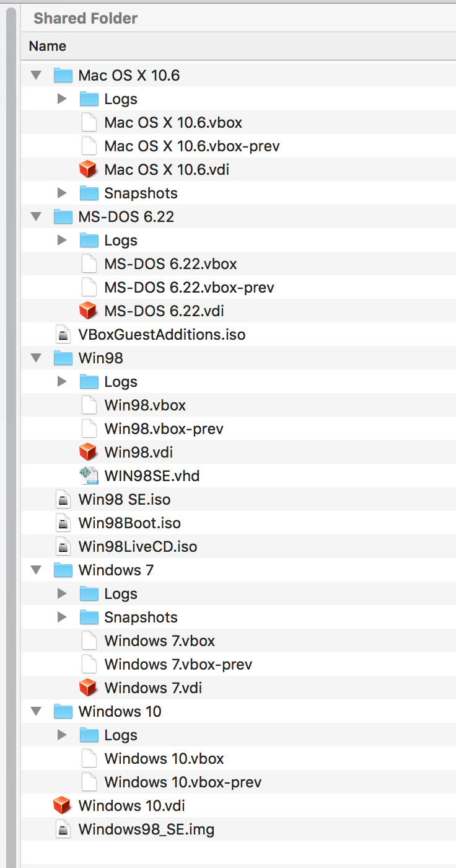Select MS-DOS 6.22.vbox-prev file name
Viewport: 456px width, 868px height.
189,288
